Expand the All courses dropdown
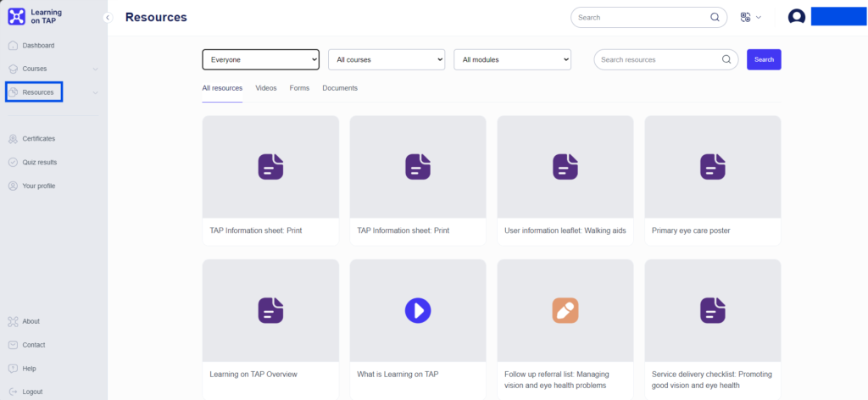This screenshot has height=400, width=868. tap(386, 59)
